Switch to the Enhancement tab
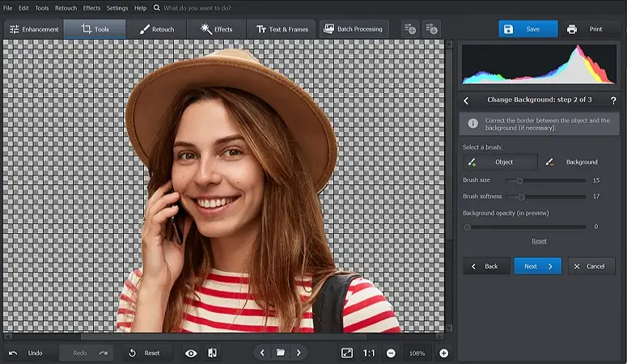Viewport: 627px width, 364px height. pyautogui.click(x=34, y=29)
